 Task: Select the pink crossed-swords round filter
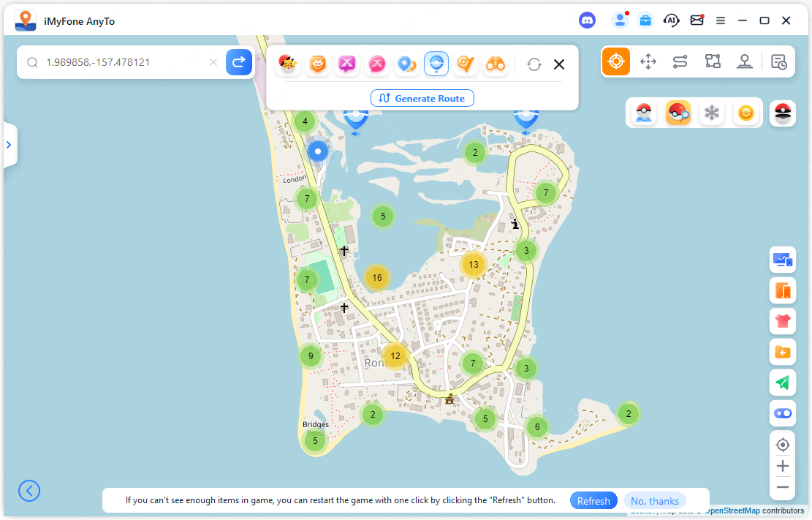(x=377, y=64)
